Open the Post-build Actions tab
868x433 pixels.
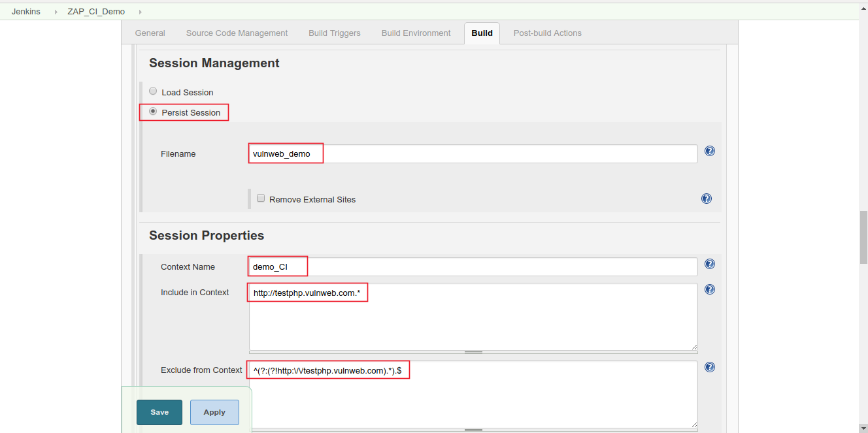(547, 33)
